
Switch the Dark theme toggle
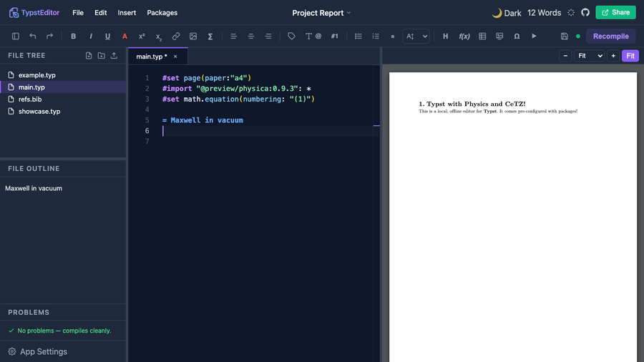507,13
